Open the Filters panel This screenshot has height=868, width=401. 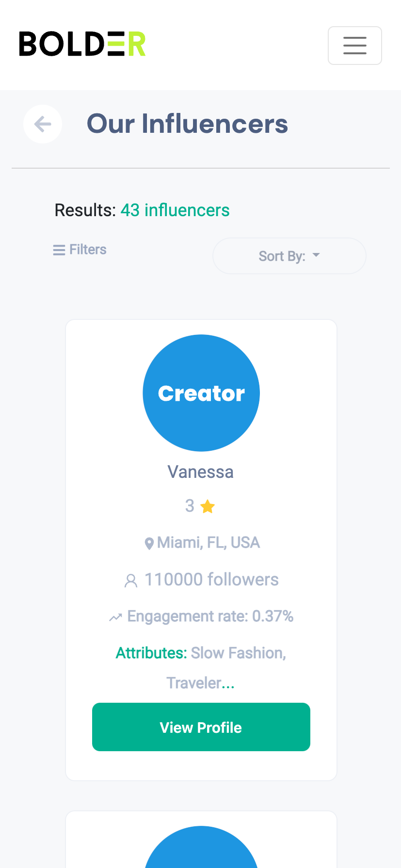(x=80, y=250)
